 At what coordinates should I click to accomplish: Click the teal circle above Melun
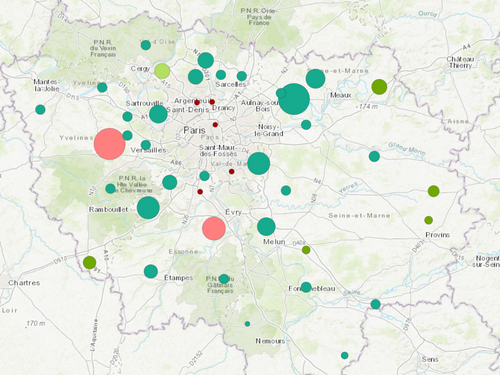266,227
